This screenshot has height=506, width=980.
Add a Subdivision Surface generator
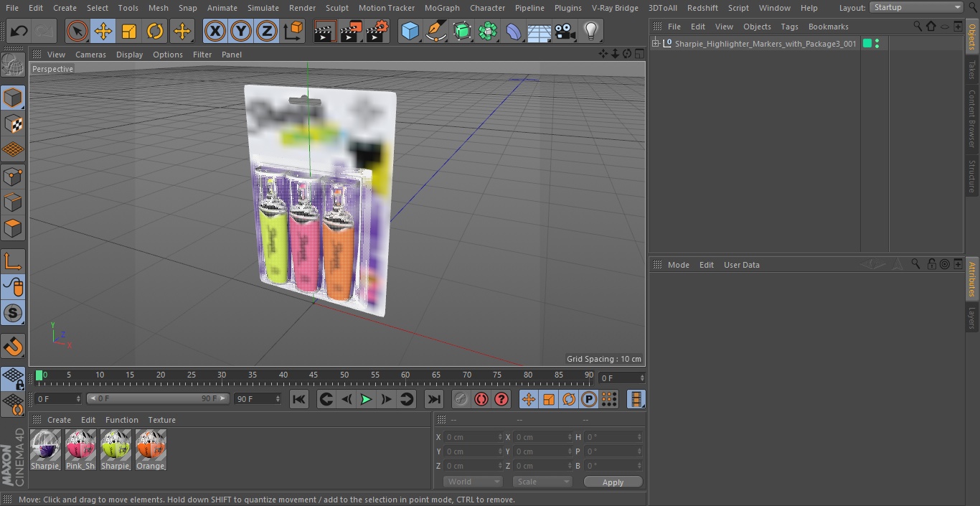(x=462, y=31)
